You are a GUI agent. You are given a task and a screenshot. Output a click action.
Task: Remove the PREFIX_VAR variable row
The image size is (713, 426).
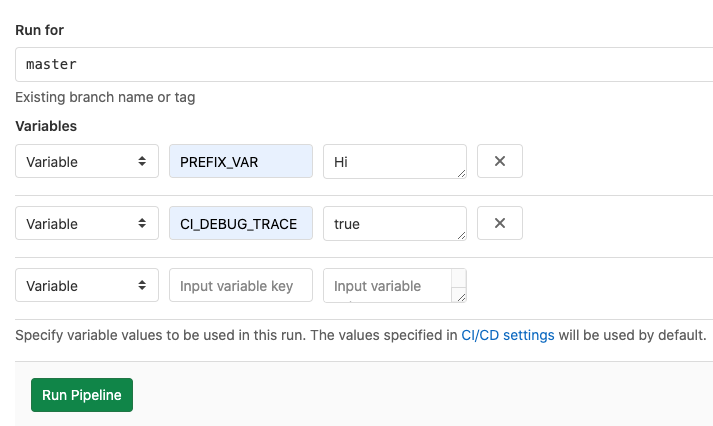point(500,161)
